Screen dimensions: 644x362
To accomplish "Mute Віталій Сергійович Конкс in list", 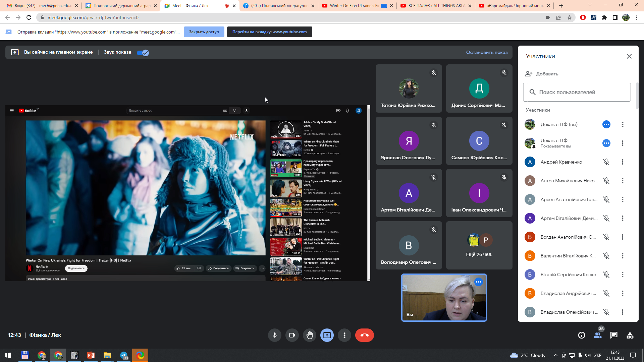I will (x=606, y=275).
